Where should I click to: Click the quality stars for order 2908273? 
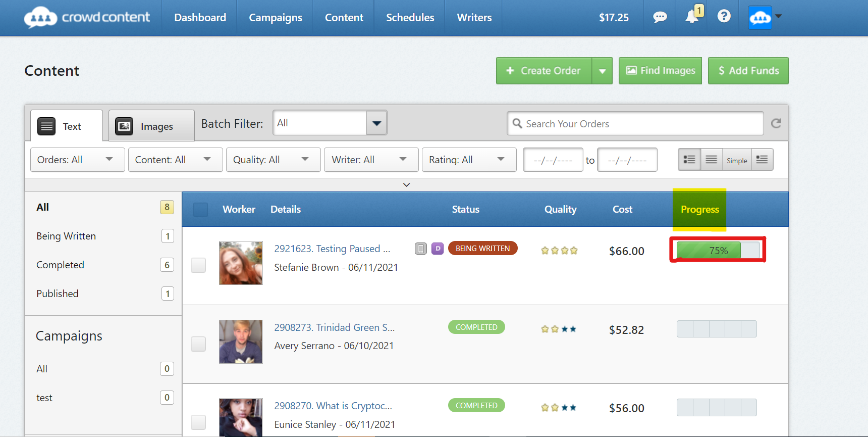[x=559, y=329]
